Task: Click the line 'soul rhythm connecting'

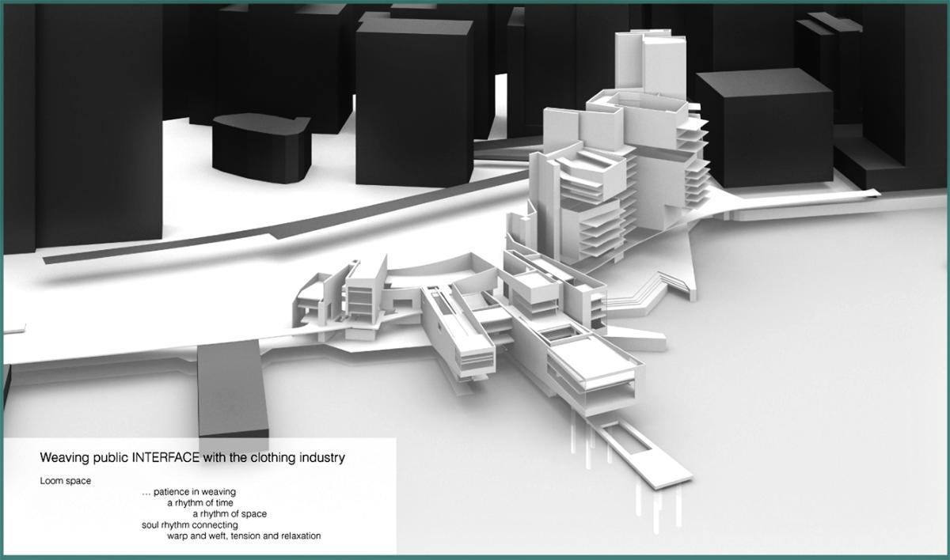Action: (x=189, y=525)
